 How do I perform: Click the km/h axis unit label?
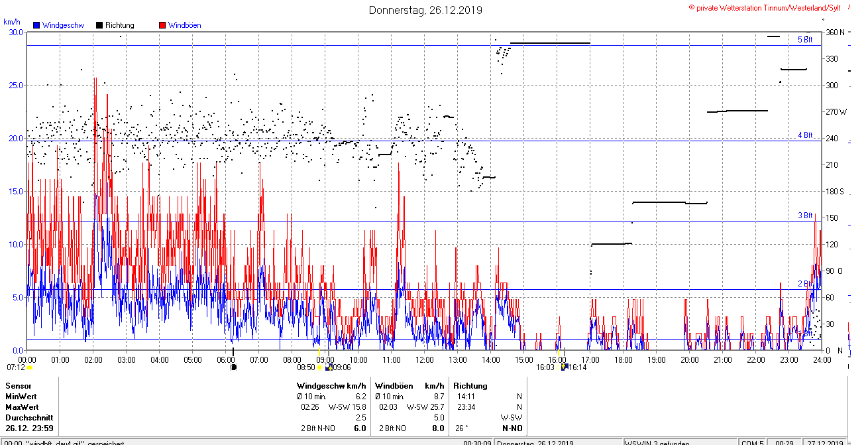(x=12, y=21)
